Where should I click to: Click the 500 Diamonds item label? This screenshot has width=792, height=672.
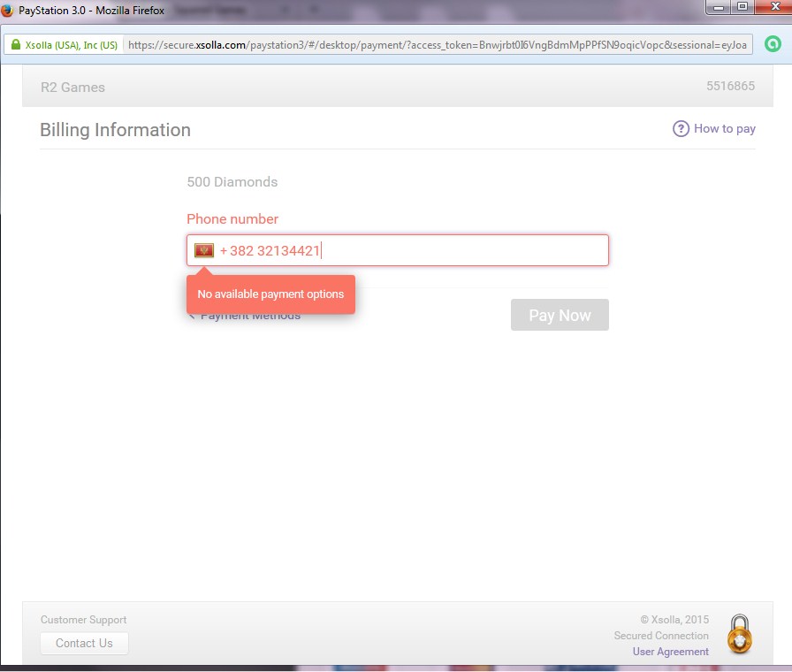click(x=232, y=182)
